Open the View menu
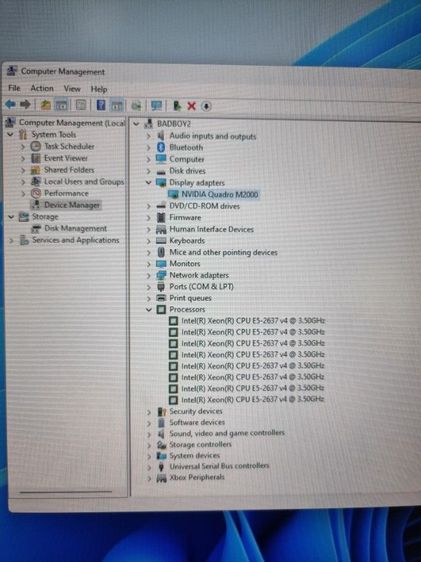This screenshot has height=562, width=421. coord(72,89)
